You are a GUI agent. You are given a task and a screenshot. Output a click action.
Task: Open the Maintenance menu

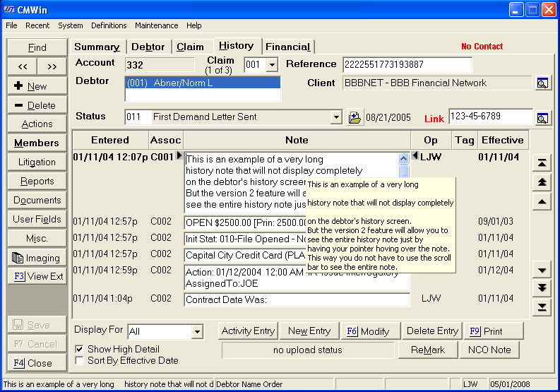(x=157, y=25)
